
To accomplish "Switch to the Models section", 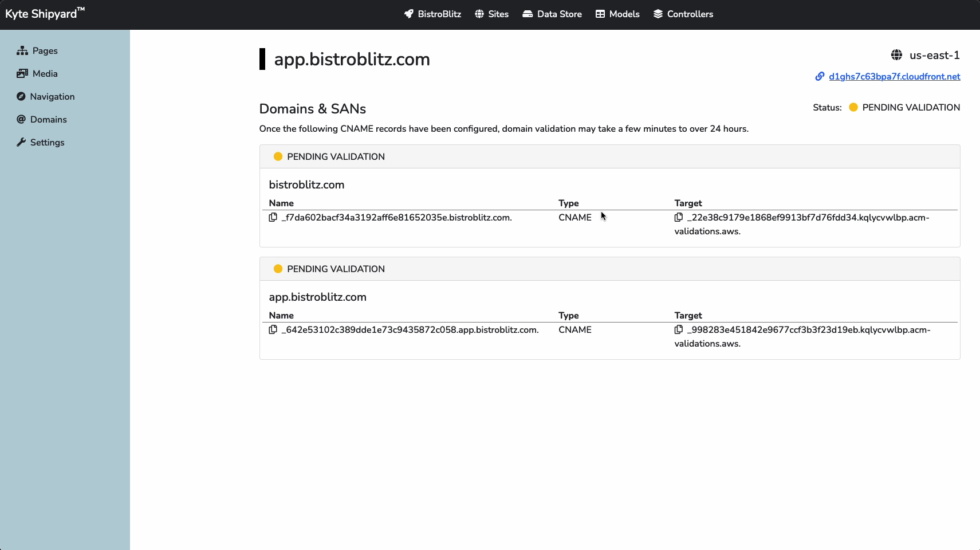I will tap(624, 14).
